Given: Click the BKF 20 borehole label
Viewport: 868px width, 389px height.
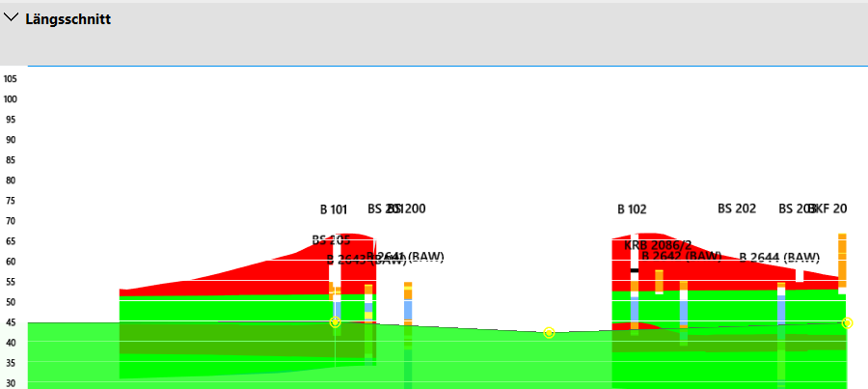Looking at the screenshot, I should (829, 208).
